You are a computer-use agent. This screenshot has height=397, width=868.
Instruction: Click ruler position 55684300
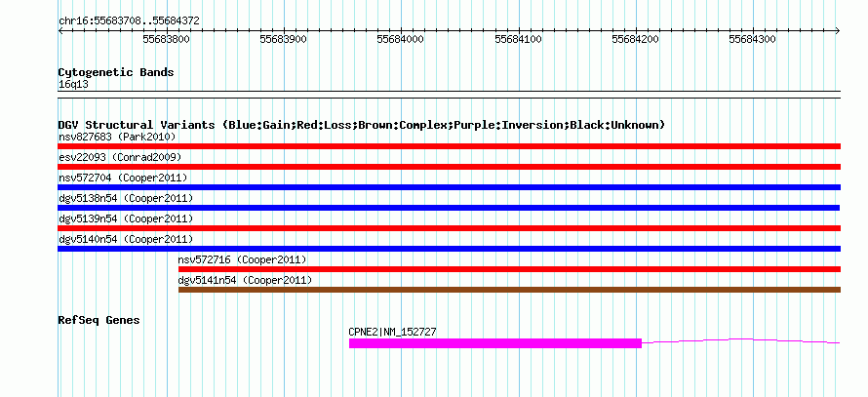(x=752, y=39)
